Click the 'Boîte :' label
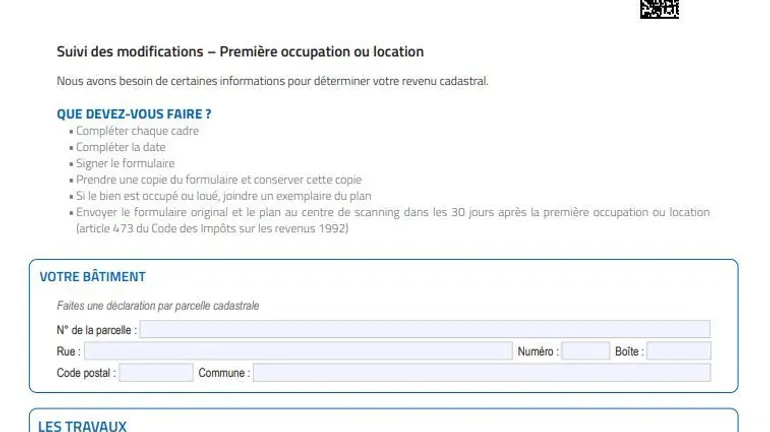This screenshot has width=770, height=432. click(x=629, y=351)
